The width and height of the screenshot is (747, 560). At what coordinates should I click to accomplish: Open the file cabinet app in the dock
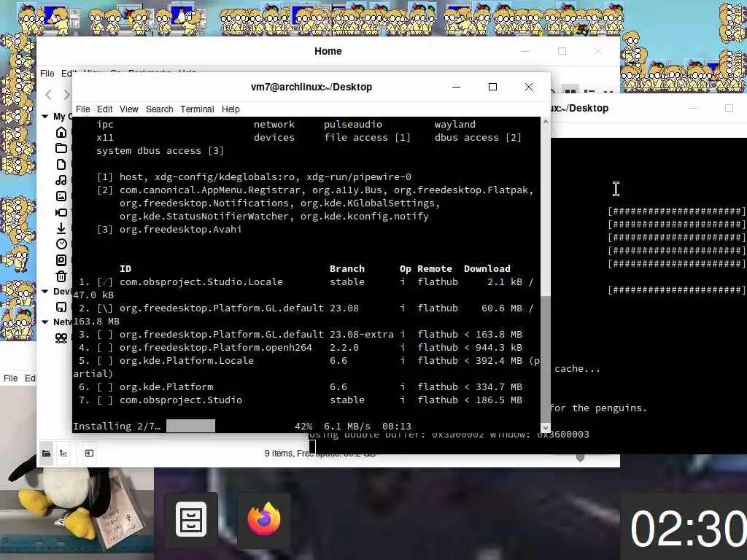point(191,519)
